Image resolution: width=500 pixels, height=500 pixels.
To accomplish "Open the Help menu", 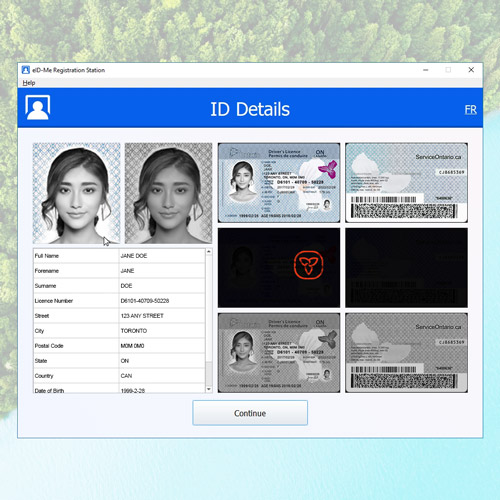I will [x=29, y=83].
